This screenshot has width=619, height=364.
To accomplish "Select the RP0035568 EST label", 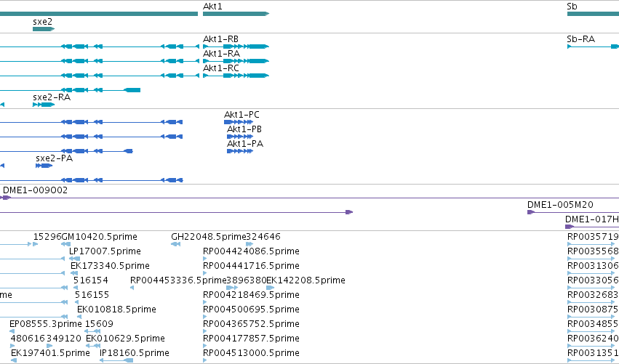I will [593, 251].
